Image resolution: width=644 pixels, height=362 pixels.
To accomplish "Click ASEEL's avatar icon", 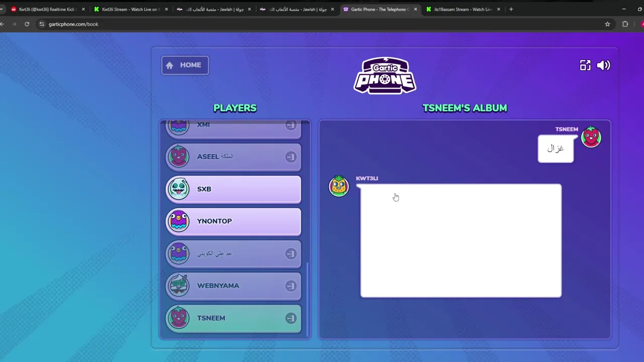I will pos(179,156).
